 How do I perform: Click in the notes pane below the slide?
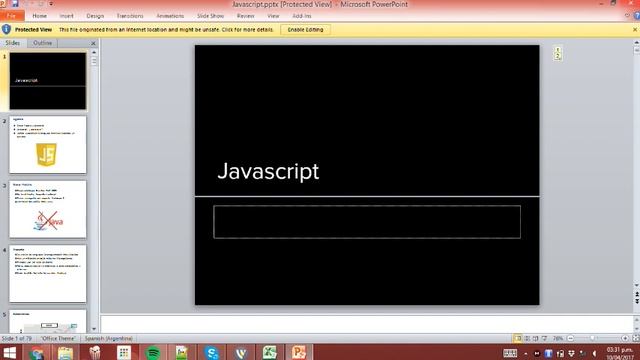[367, 324]
